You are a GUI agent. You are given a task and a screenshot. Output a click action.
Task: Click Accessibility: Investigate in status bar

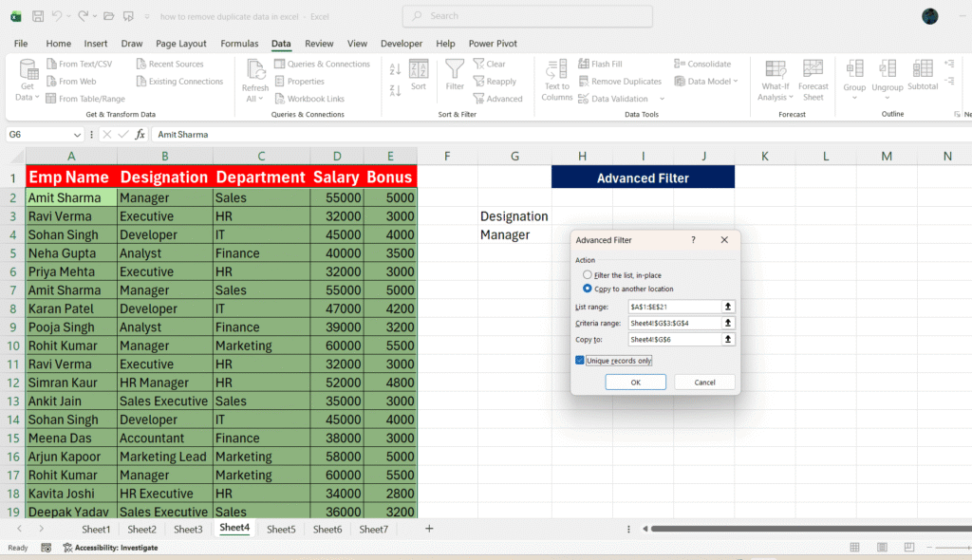point(110,548)
